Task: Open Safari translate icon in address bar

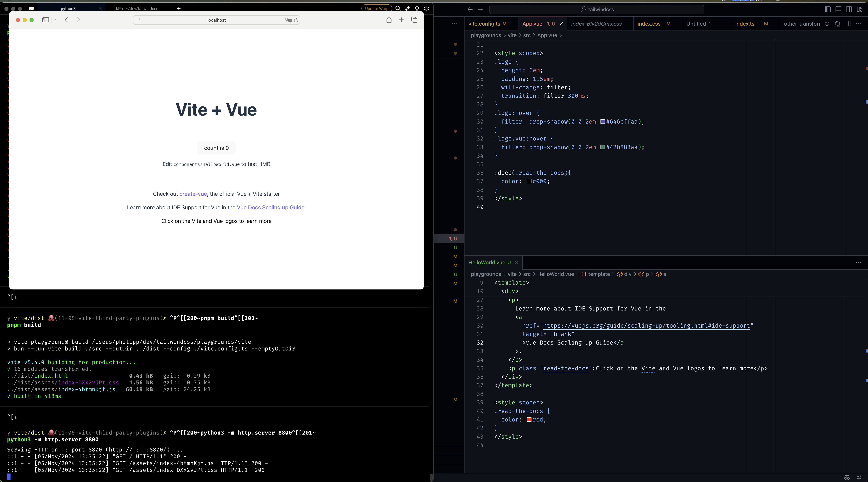Action: coord(288,20)
